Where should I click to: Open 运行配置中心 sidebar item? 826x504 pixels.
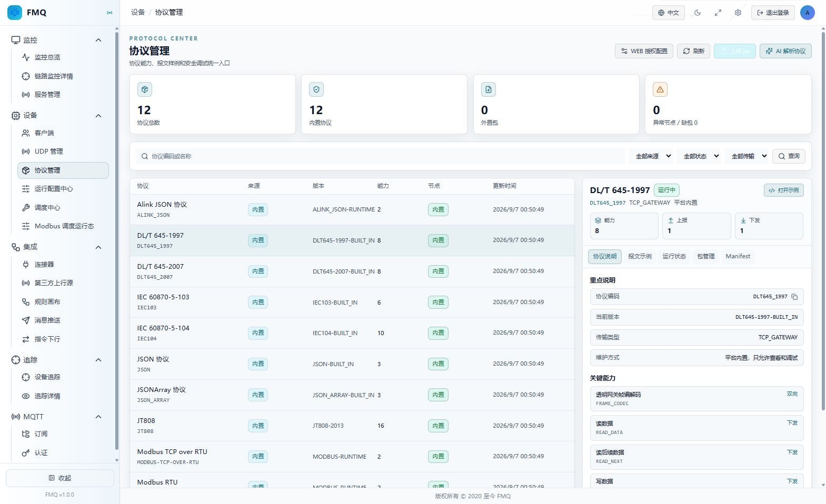pyautogui.click(x=63, y=189)
